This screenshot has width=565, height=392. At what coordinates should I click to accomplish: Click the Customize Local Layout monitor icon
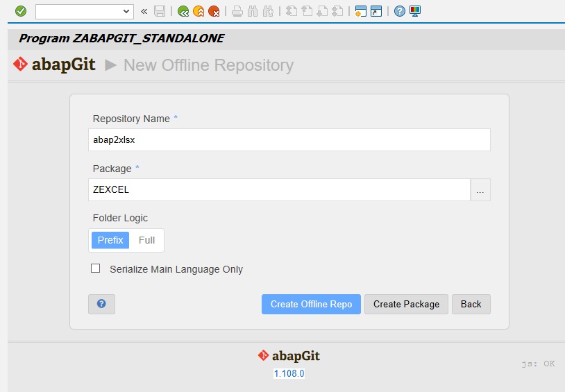[x=415, y=11]
